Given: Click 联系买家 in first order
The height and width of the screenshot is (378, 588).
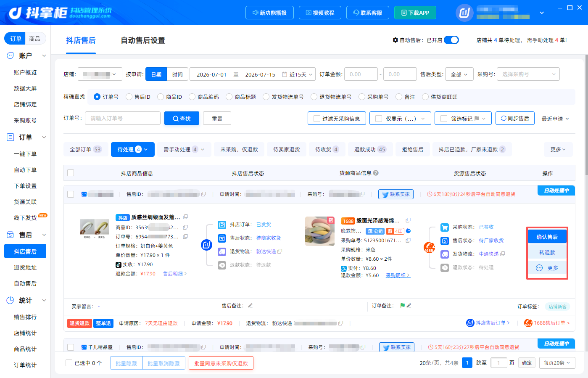Looking at the screenshot, I should click(396, 194).
